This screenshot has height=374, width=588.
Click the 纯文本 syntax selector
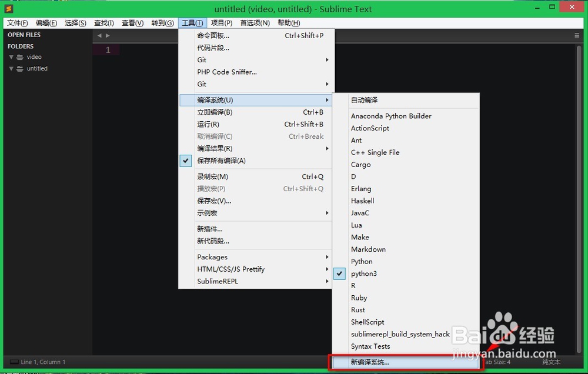(552, 362)
